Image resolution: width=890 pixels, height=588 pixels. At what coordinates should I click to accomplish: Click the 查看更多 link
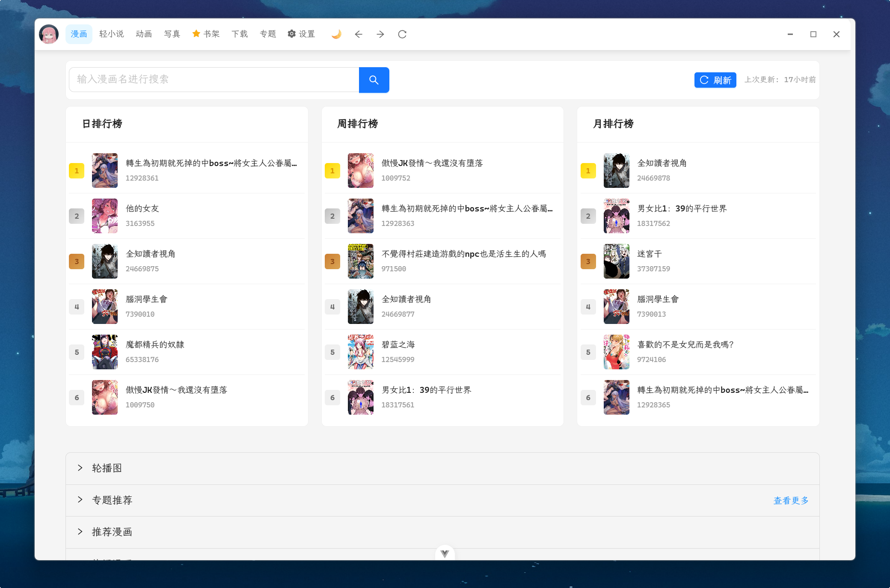(791, 500)
